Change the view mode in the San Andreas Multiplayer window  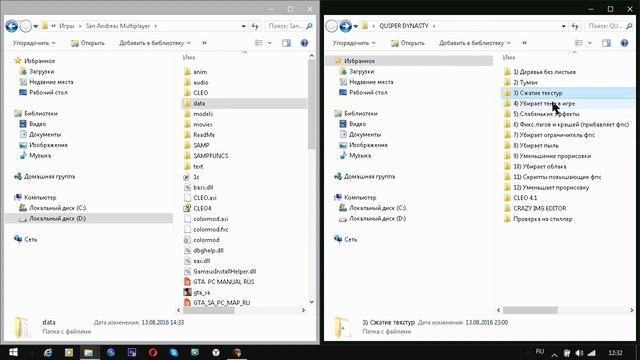pyautogui.click(x=259, y=43)
